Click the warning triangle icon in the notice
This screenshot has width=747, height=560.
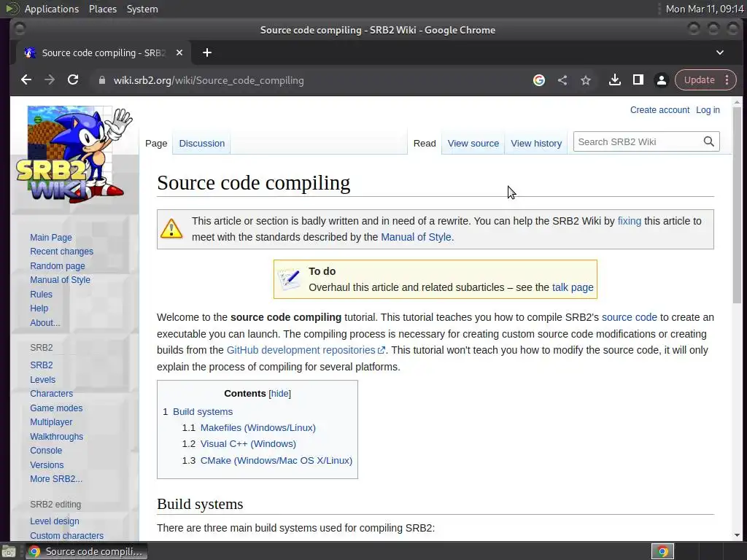point(171,228)
